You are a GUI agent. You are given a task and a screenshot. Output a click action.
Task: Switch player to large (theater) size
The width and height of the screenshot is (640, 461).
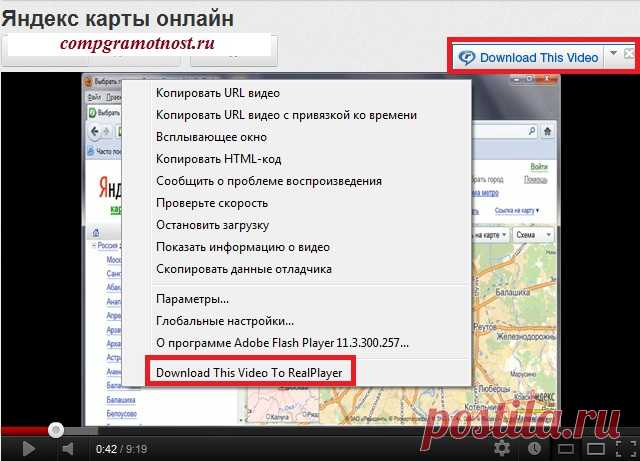594,449
